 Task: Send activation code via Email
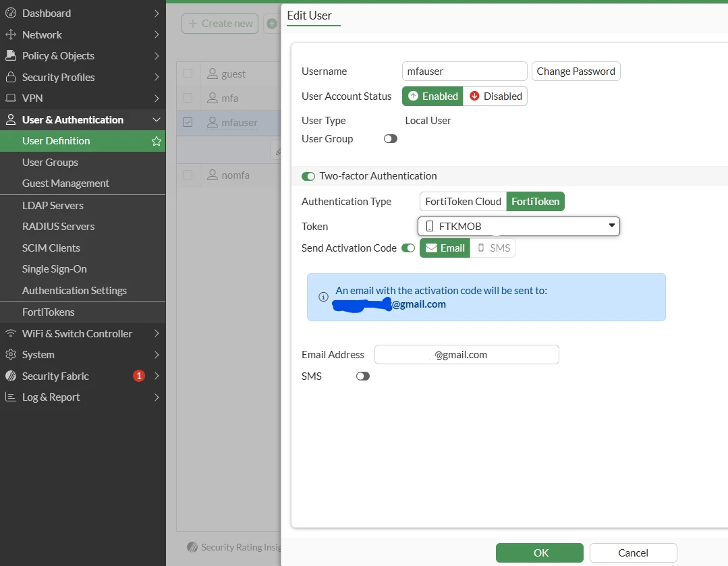coord(445,248)
